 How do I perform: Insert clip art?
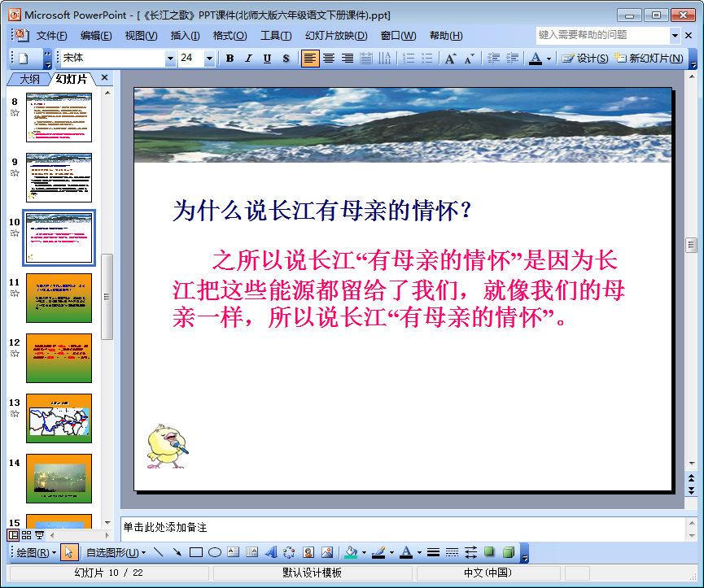coord(308,552)
